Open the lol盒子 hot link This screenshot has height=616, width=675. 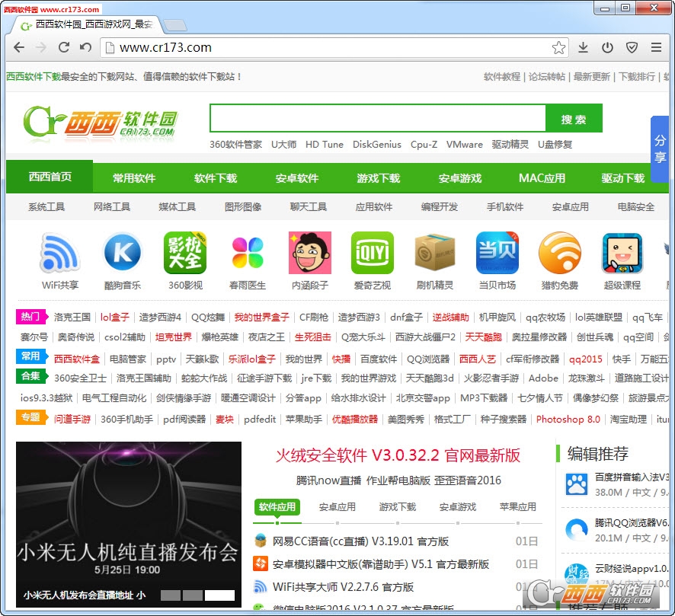(x=114, y=317)
